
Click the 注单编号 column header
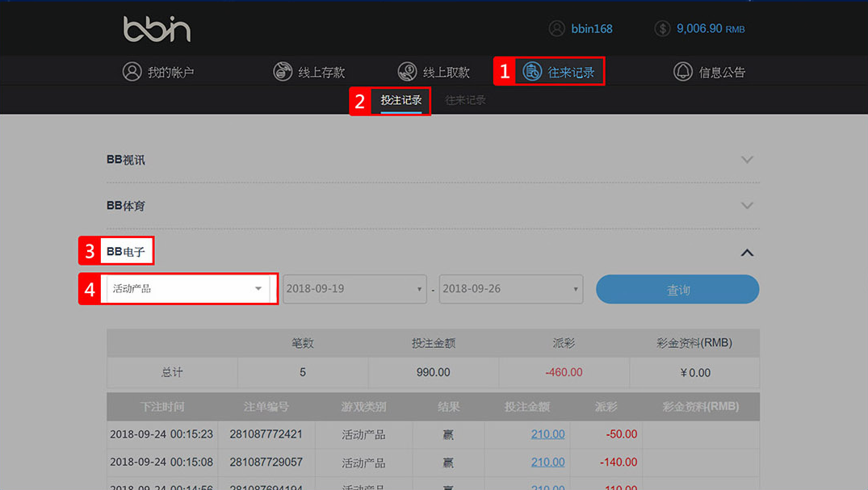pos(266,407)
